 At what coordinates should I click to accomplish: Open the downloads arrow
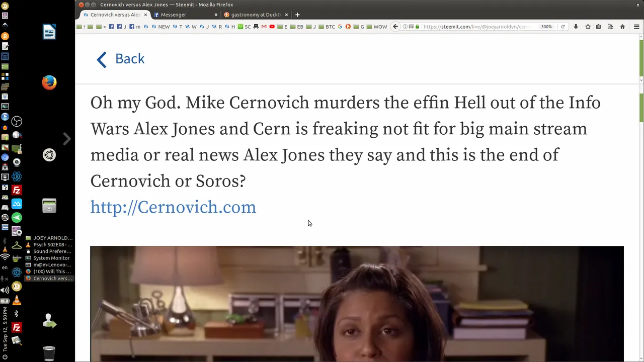576,27
